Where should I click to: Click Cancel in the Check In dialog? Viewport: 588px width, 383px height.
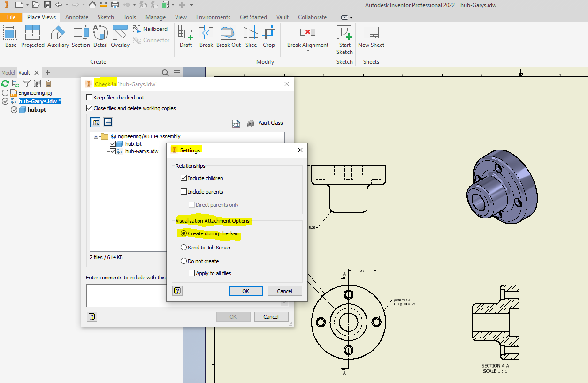click(271, 317)
